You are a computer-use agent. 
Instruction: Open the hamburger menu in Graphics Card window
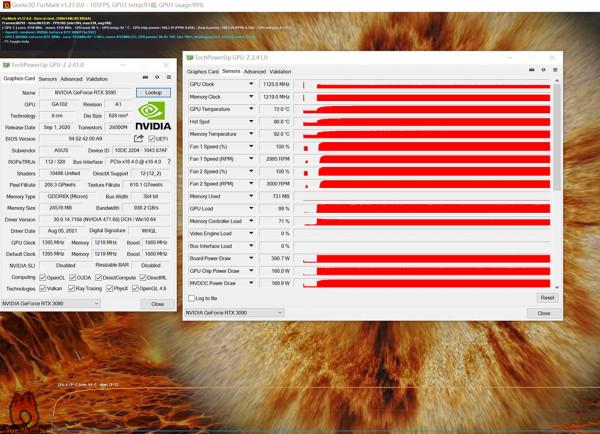click(168, 77)
